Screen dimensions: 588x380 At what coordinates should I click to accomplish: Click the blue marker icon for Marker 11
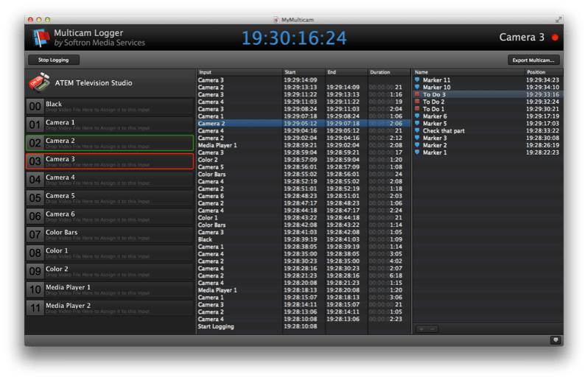click(x=417, y=80)
